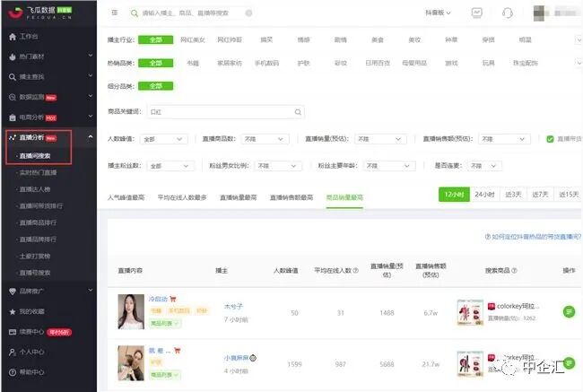Open the blue help link above table
The width and height of the screenshot is (583, 392).
(x=533, y=237)
